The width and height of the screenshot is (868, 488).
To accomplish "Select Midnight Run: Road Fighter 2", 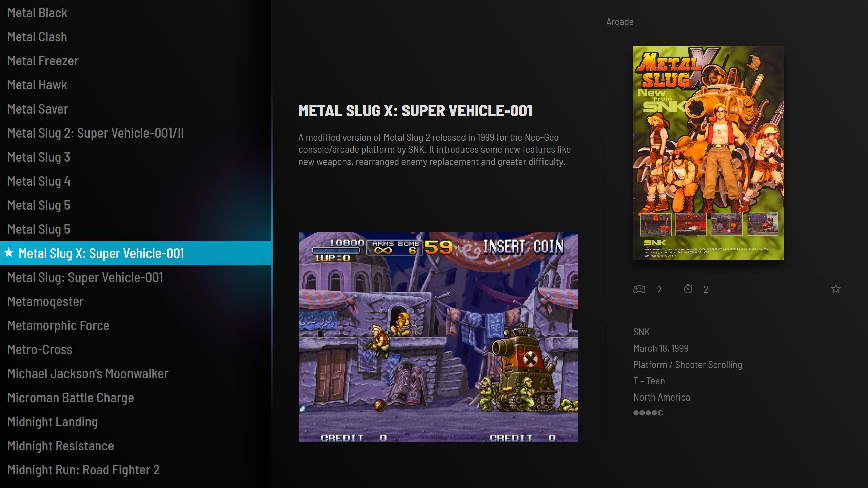I will pos(136,470).
